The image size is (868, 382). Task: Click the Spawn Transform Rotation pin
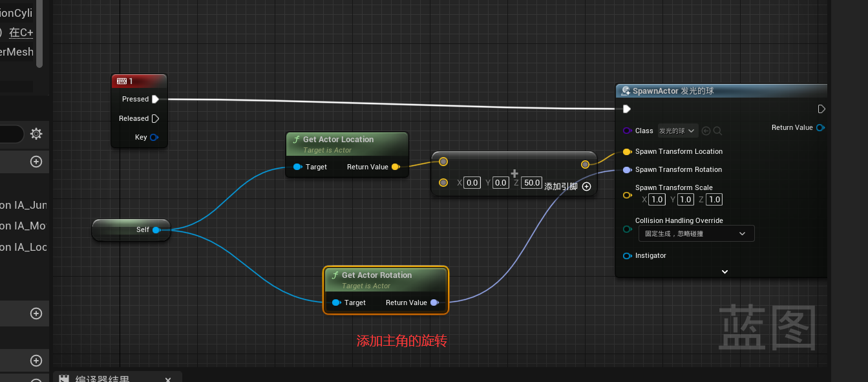627,169
